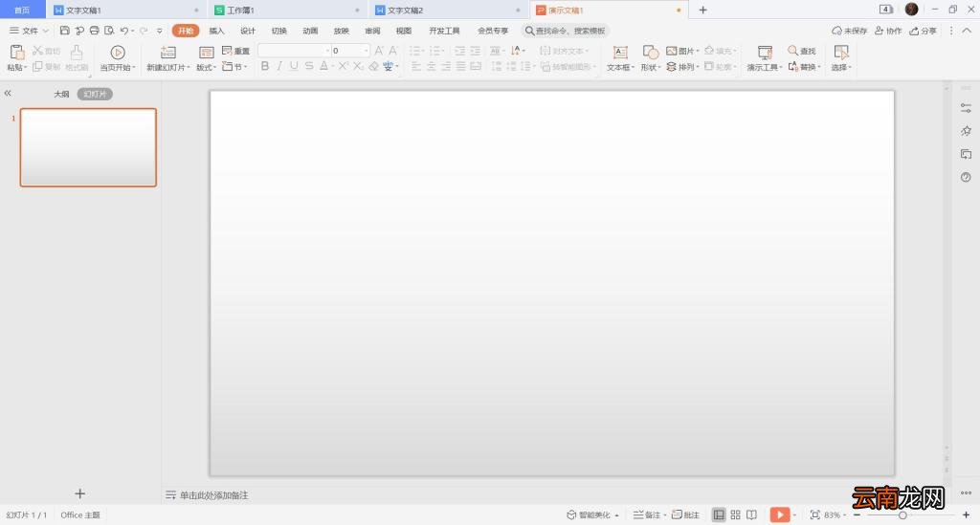This screenshot has width=980, height=525.
Task: Select slide 1 thumbnail
Action: click(x=88, y=147)
